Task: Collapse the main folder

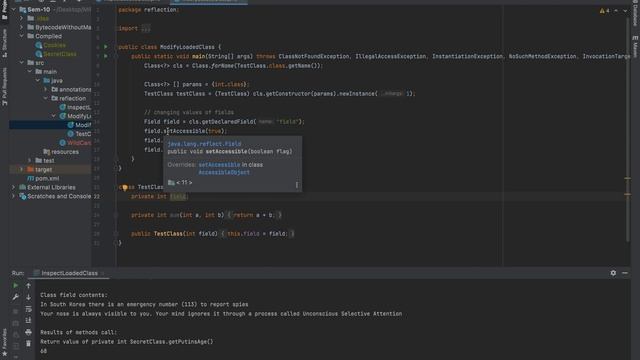Action: [30, 71]
